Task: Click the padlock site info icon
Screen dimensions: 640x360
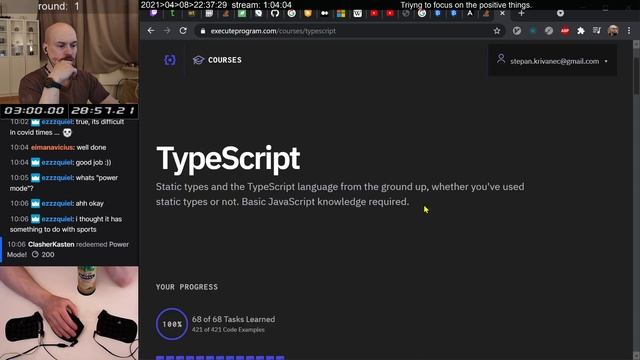Action: [x=203, y=31]
